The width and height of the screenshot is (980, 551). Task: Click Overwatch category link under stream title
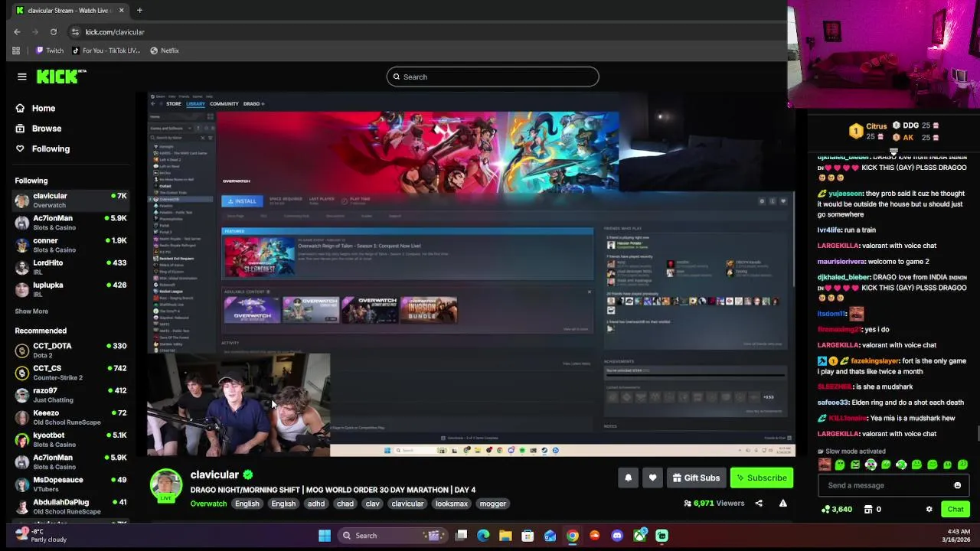click(x=208, y=504)
